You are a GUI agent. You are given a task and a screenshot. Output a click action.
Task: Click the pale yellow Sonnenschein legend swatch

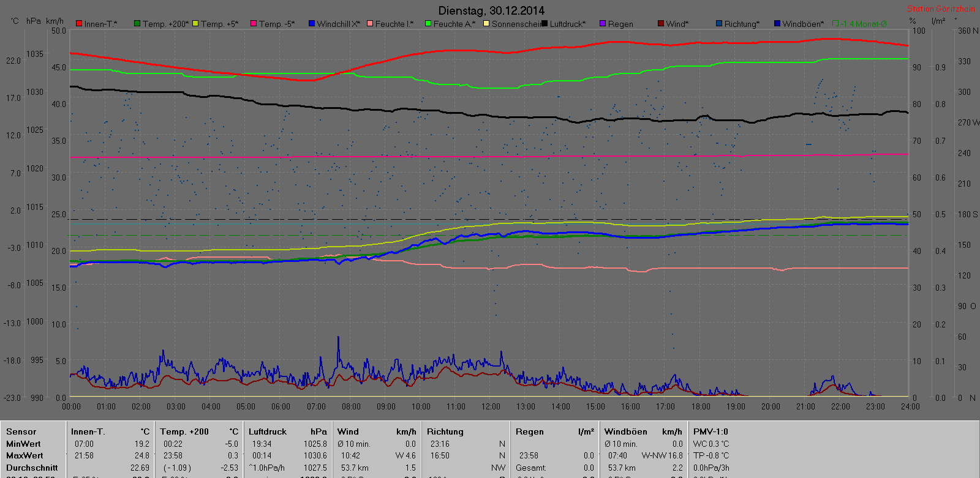486,24
